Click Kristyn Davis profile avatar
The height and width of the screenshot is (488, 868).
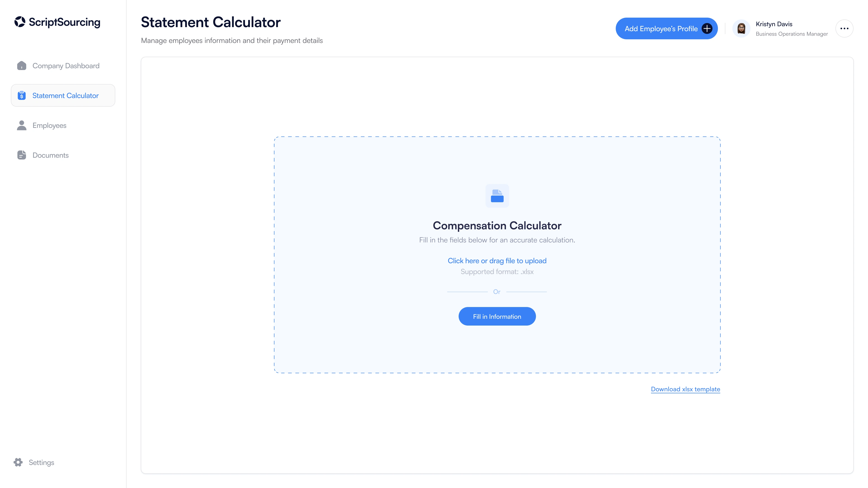pos(741,29)
